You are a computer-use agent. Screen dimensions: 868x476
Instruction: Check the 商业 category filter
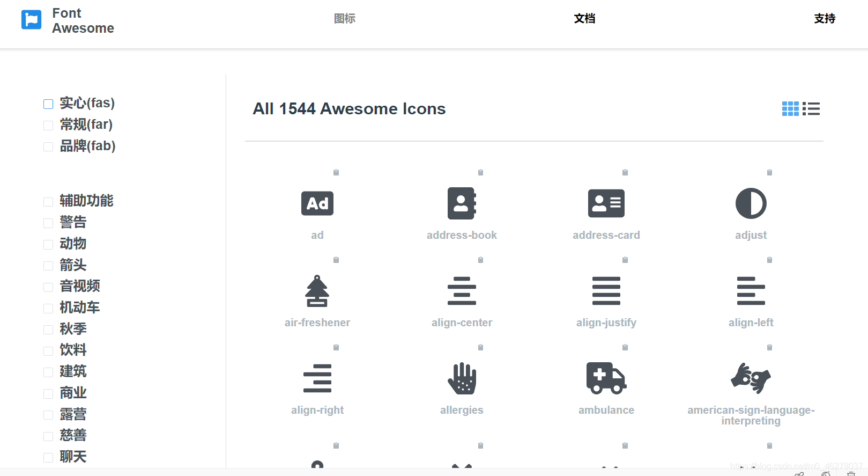[x=48, y=394]
